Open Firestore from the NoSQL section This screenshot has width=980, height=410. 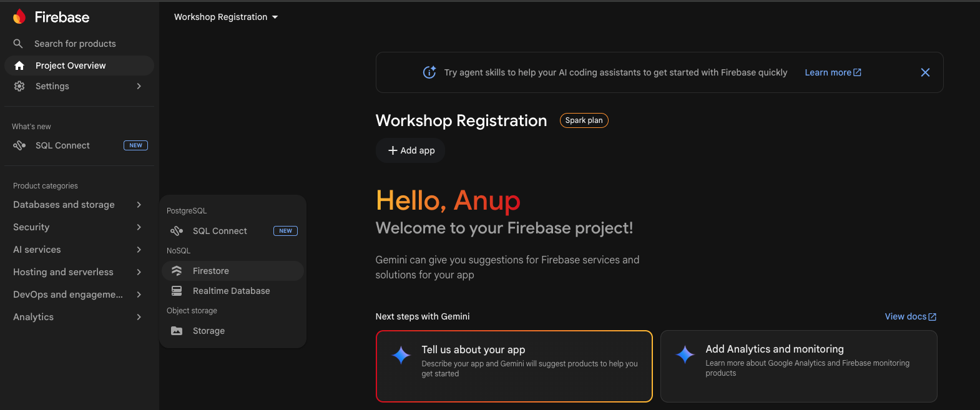coord(233,271)
